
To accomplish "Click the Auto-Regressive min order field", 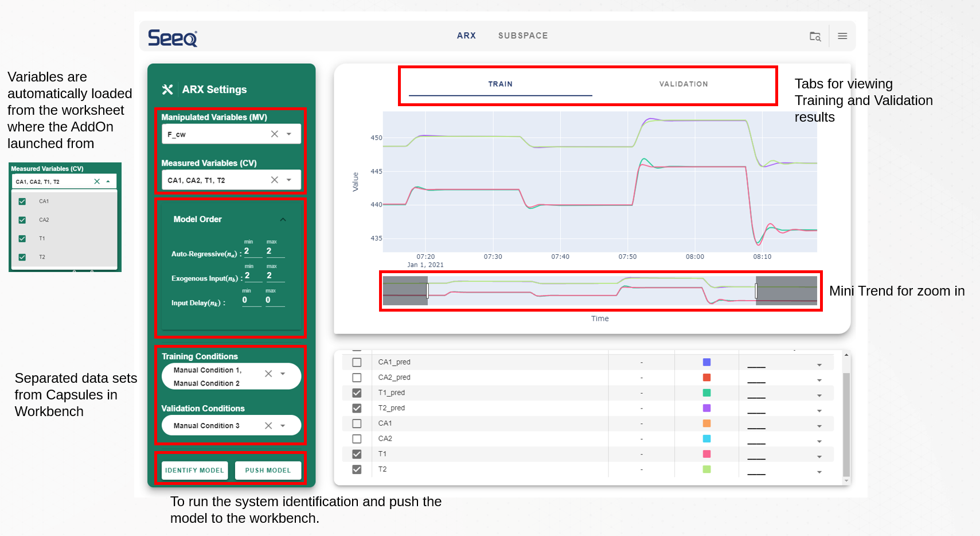I will [251, 251].
